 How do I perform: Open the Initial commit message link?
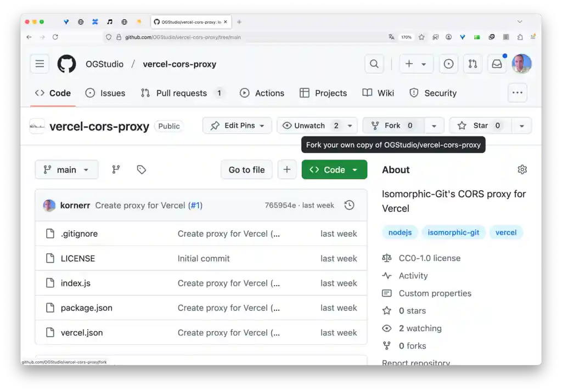coord(204,258)
